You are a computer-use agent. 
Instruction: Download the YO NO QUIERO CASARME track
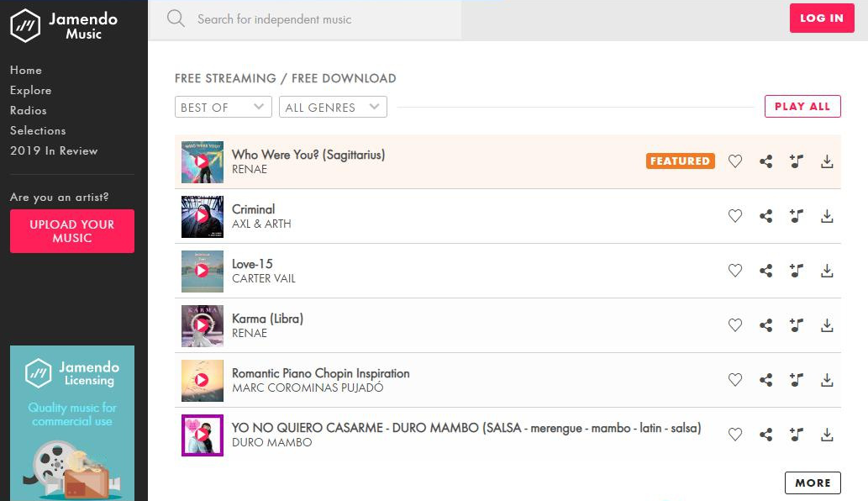click(x=827, y=435)
